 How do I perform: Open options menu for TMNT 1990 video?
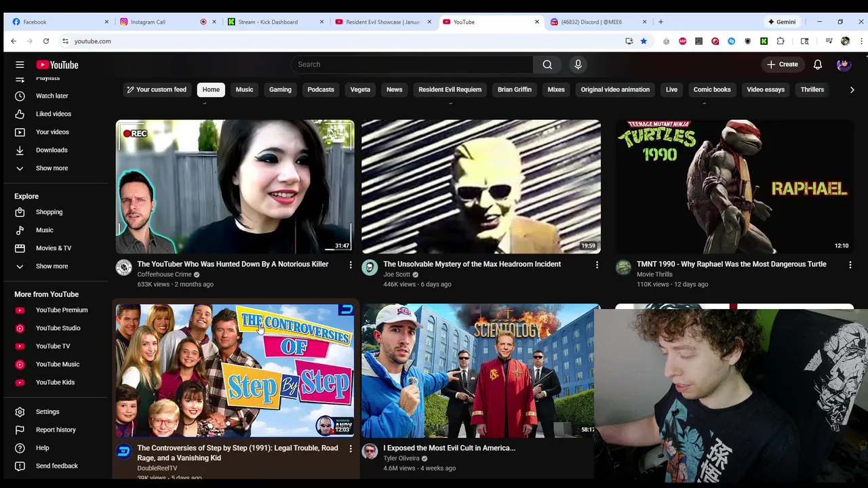coord(850,265)
